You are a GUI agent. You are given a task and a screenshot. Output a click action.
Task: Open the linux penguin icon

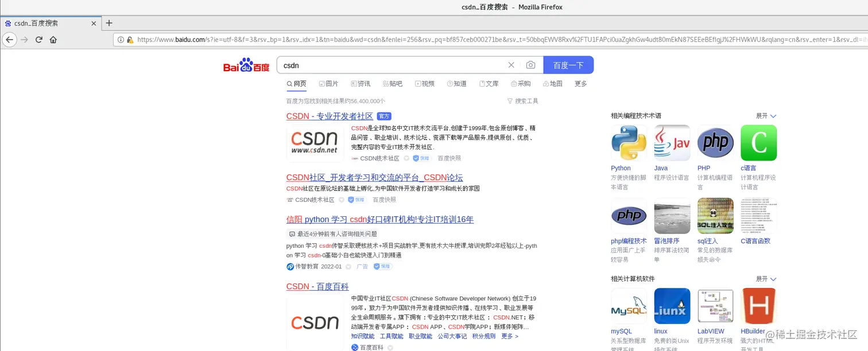pos(672,306)
